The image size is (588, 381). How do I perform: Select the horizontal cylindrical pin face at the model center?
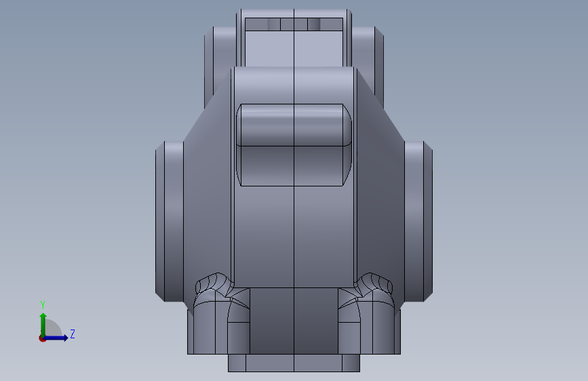pyautogui.click(x=294, y=125)
